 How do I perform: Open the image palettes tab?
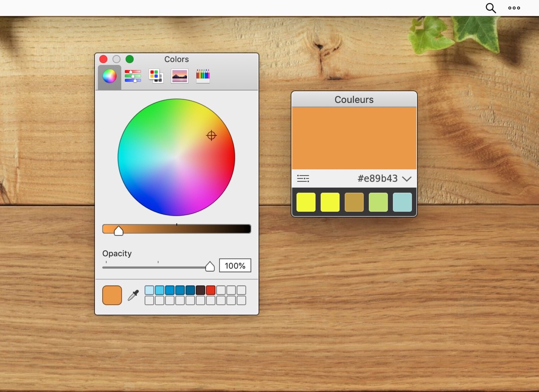click(179, 76)
